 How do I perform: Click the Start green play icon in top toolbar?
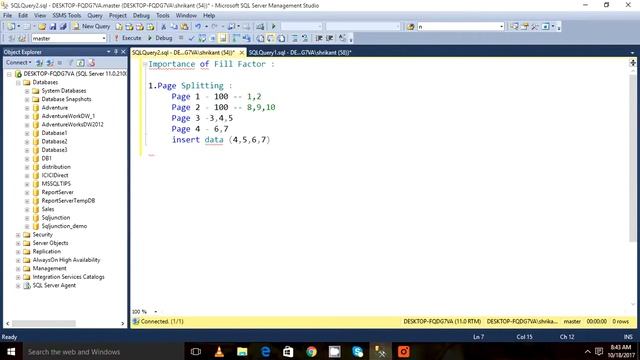pos(273,27)
